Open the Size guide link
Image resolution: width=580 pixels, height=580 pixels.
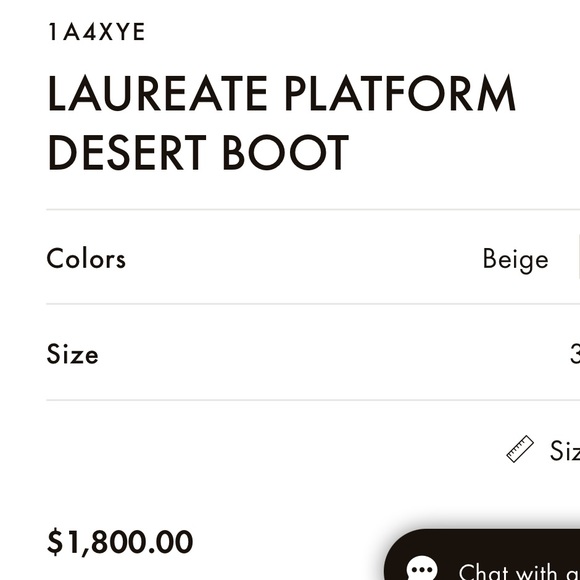click(564, 451)
